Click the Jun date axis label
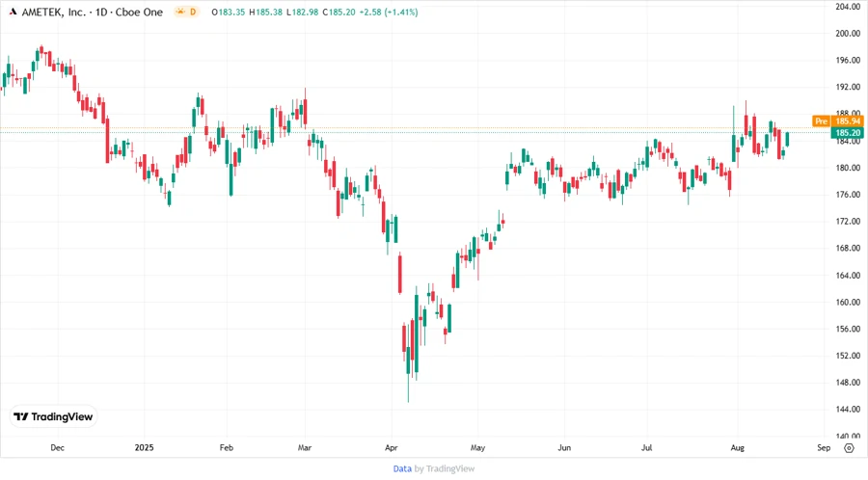 point(564,447)
